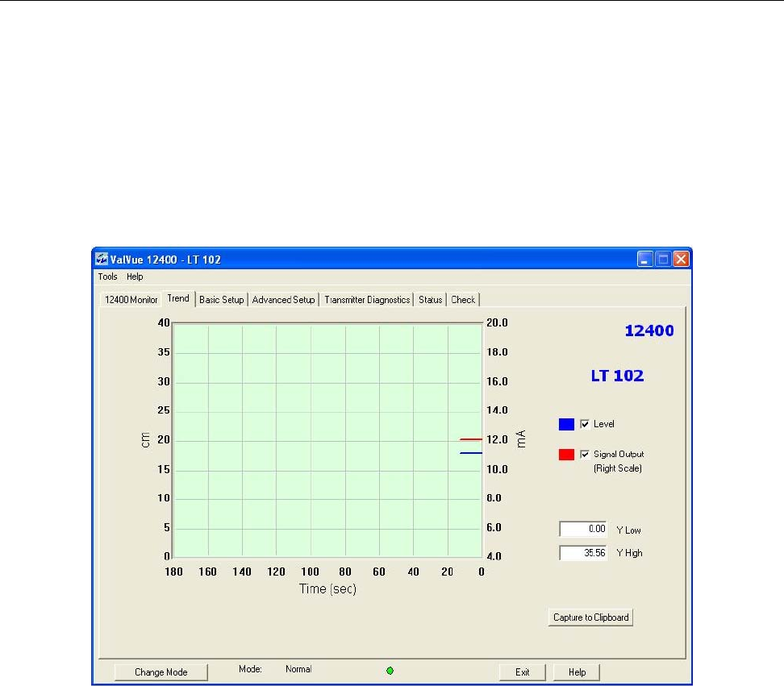784x686 pixels.
Task: Click the Change Mode button
Action: (x=161, y=672)
